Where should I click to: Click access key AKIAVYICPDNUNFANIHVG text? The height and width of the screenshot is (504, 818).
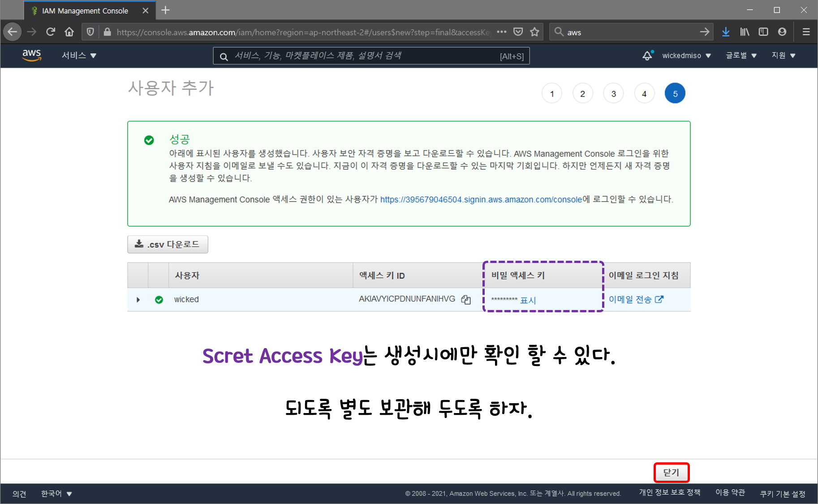(407, 299)
